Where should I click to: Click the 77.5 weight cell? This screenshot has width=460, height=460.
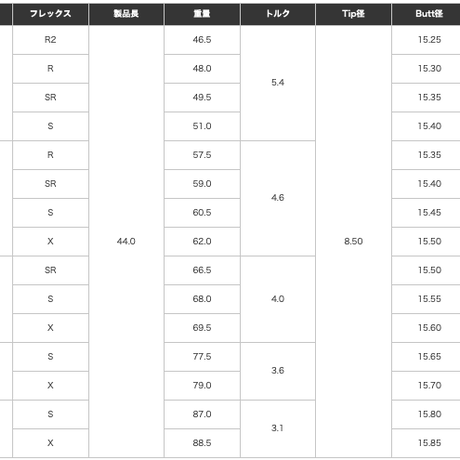point(202,357)
